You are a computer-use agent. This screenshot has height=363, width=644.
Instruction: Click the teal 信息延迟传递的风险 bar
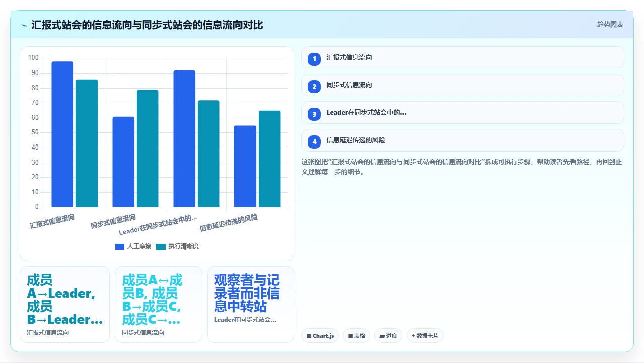(x=270, y=159)
